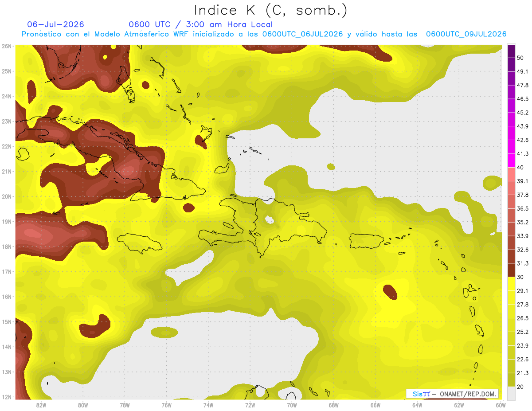This screenshot has height=411, width=532.
Task: Click the legend value "42.6"
Action: pos(523,140)
